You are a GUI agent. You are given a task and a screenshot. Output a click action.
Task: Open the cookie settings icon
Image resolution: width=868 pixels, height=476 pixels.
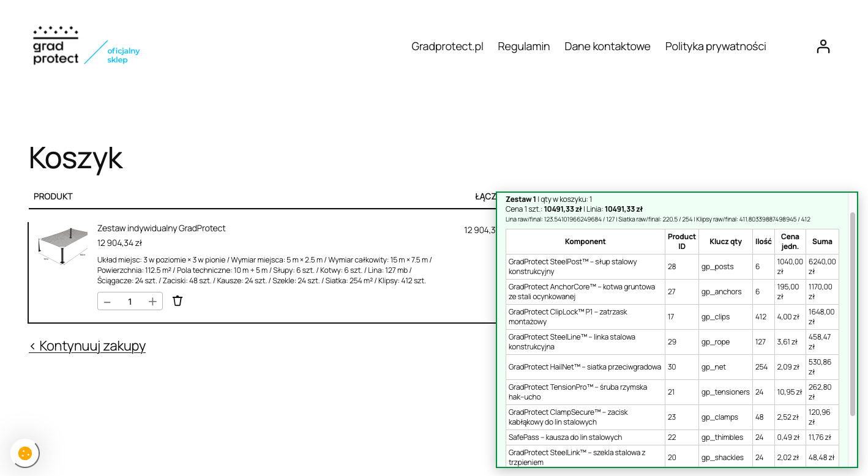(25, 453)
